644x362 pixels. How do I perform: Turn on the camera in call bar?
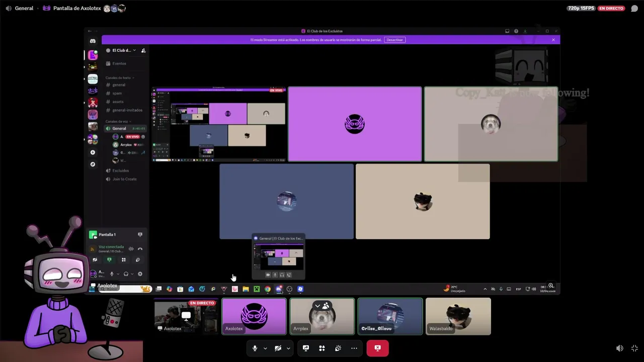[x=278, y=348]
